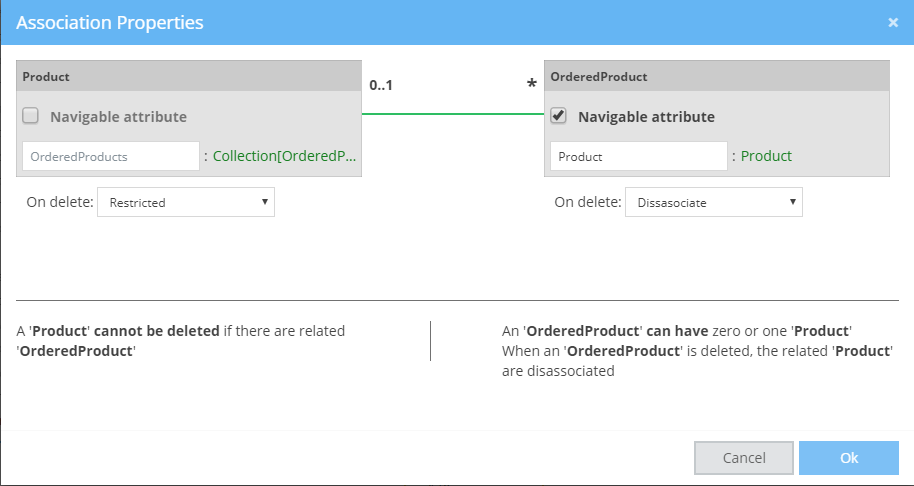The width and height of the screenshot is (914, 486).
Task: Click the 0..1 multiplicity label
Action: (381, 85)
